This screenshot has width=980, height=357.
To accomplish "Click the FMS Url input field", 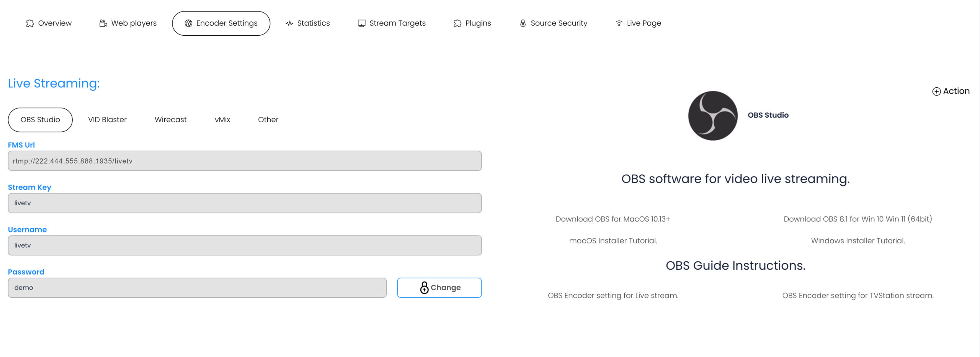I will [x=245, y=161].
